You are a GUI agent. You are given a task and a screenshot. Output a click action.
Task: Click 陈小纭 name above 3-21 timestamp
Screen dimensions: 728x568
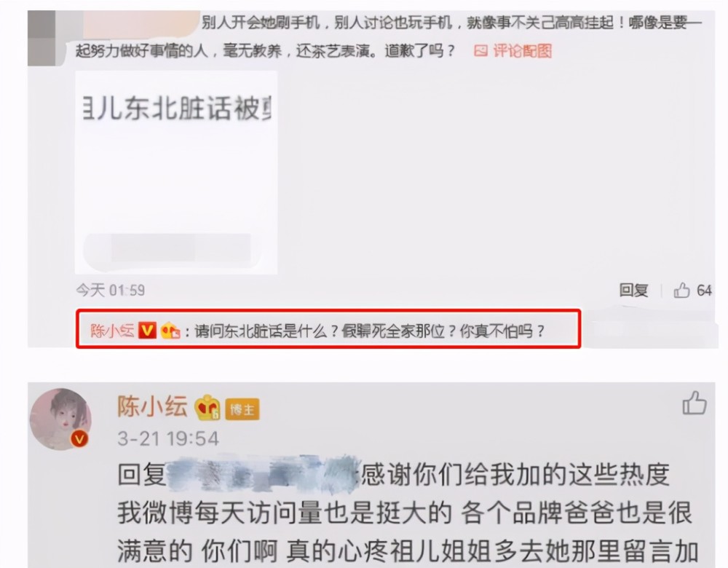[x=152, y=407]
